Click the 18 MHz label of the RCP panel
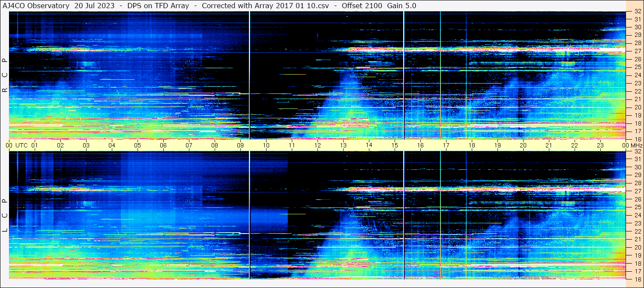Viewport: 644px width, 288px height. [x=637, y=123]
